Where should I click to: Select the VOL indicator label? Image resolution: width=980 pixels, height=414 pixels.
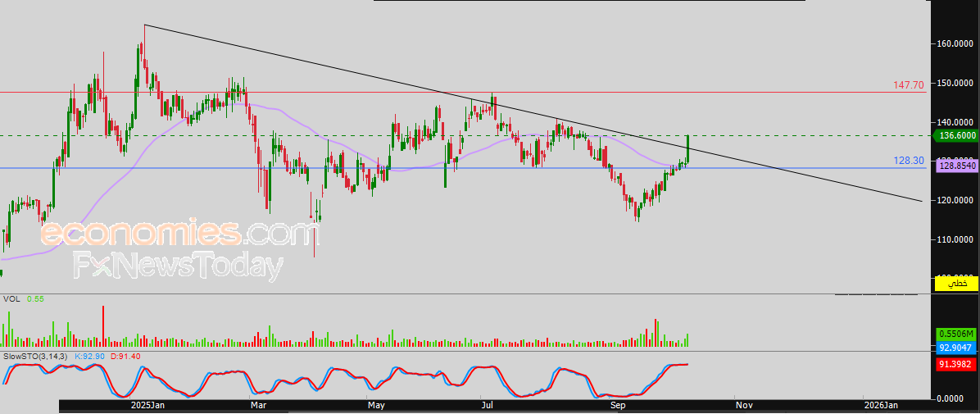tap(11, 299)
